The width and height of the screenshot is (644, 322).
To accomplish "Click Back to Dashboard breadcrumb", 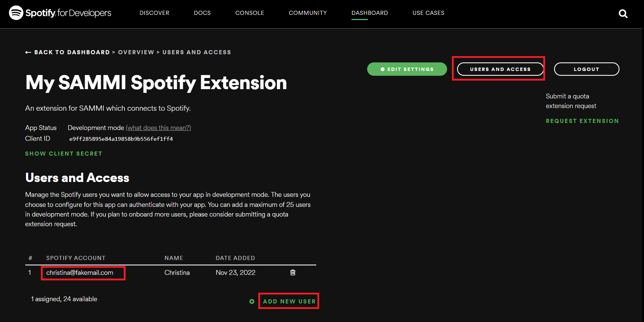I will pos(72,52).
